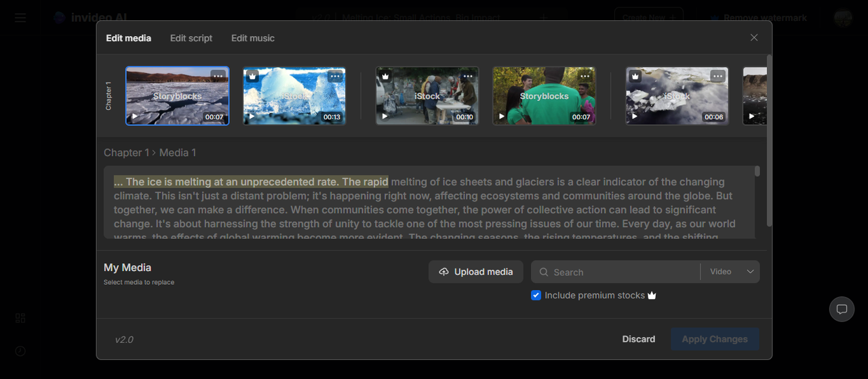Click cloud upload icon in Upload media
This screenshot has width=868, height=379.
444,272
